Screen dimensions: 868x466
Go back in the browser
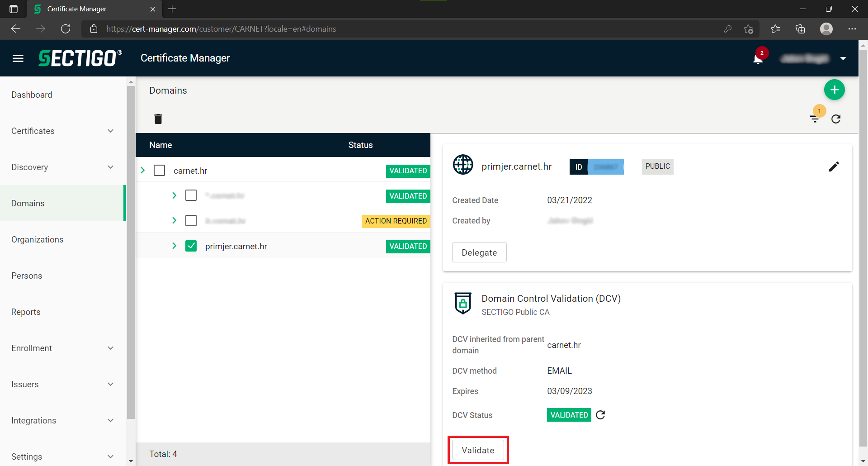pos(16,29)
